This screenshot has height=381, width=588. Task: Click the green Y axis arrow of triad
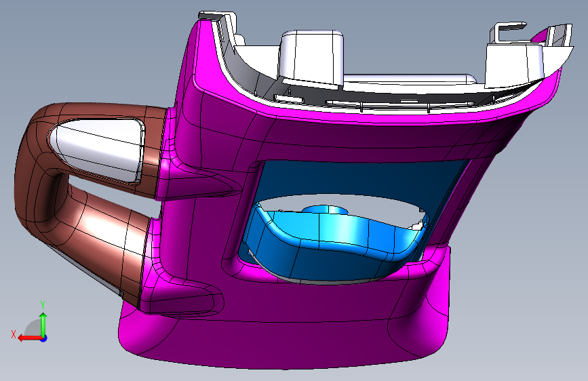43,324
